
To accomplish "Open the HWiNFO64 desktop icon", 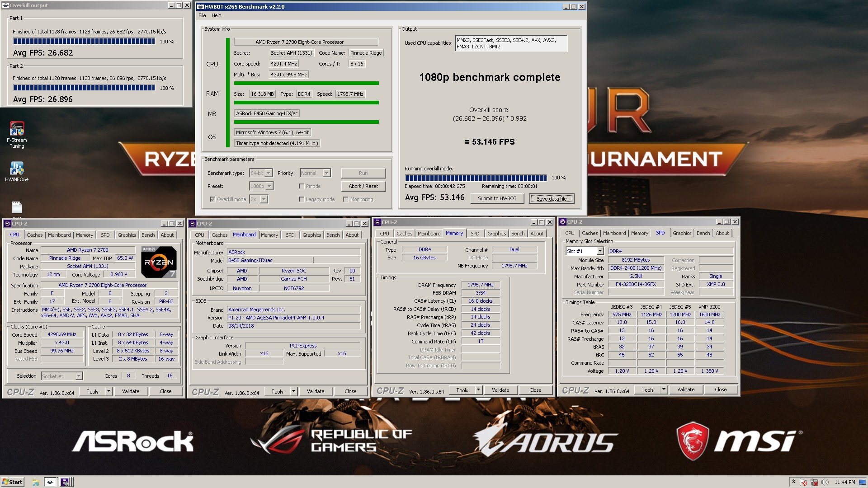I will pyautogui.click(x=17, y=171).
